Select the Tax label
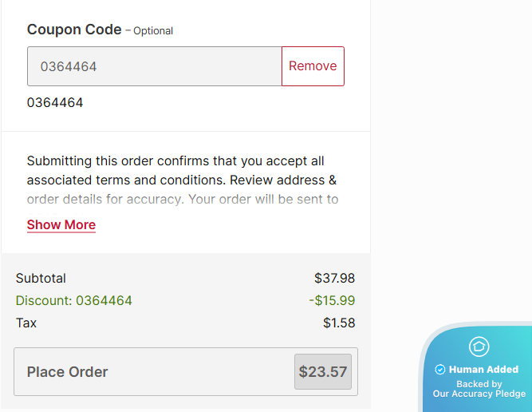The width and height of the screenshot is (532, 412). click(26, 323)
